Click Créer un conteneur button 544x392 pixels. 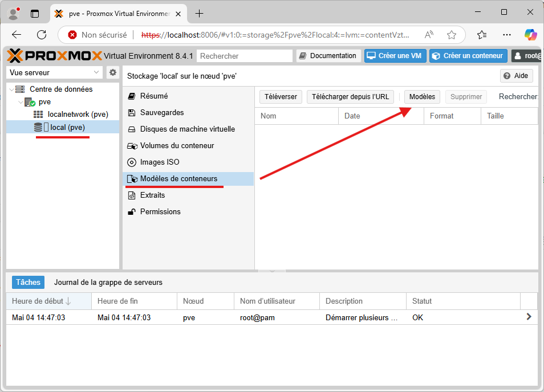468,56
